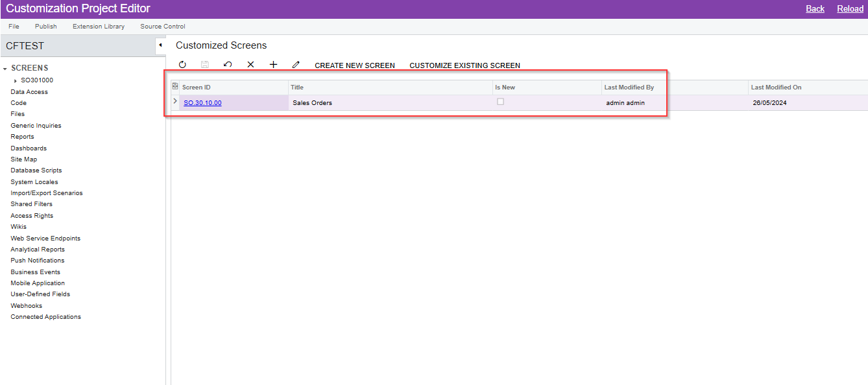
Task: Click the Back link
Action: point(815,8)
